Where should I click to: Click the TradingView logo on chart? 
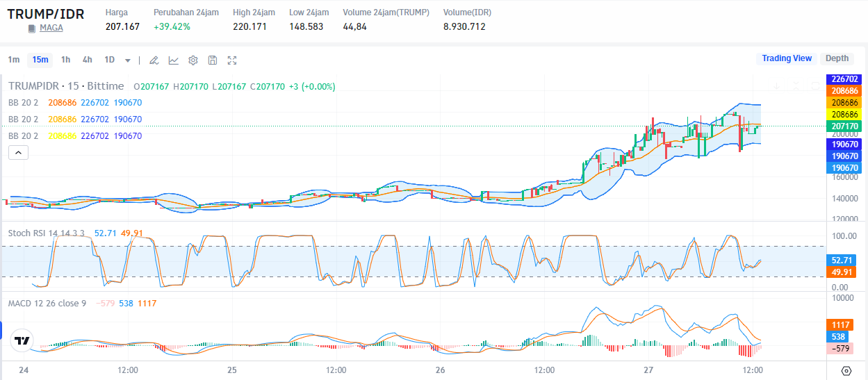(22, 341)
